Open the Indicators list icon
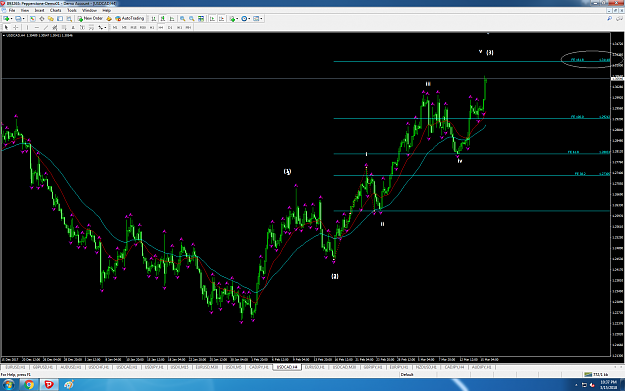 pyautogui.click(x=232, y=18)
